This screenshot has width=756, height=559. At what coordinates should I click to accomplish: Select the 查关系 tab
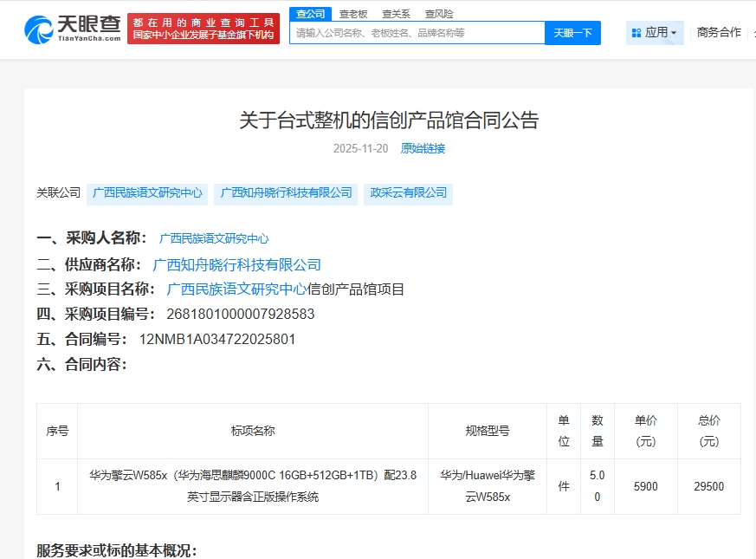tap(396, 14)
